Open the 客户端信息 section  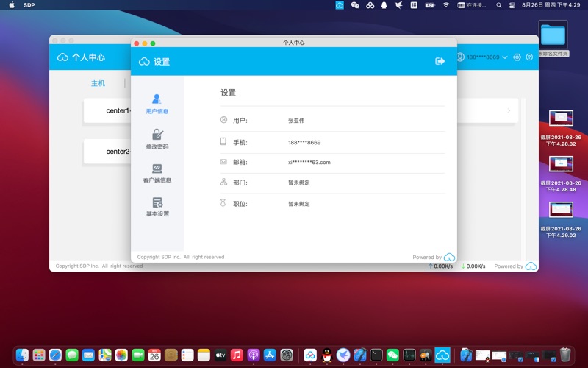click(157, 173)
